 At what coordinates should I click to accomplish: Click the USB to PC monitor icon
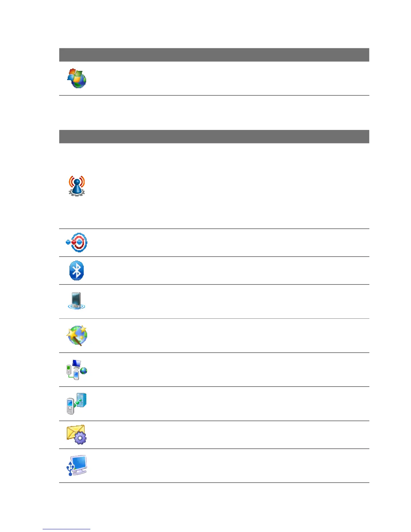coord(77,465)
